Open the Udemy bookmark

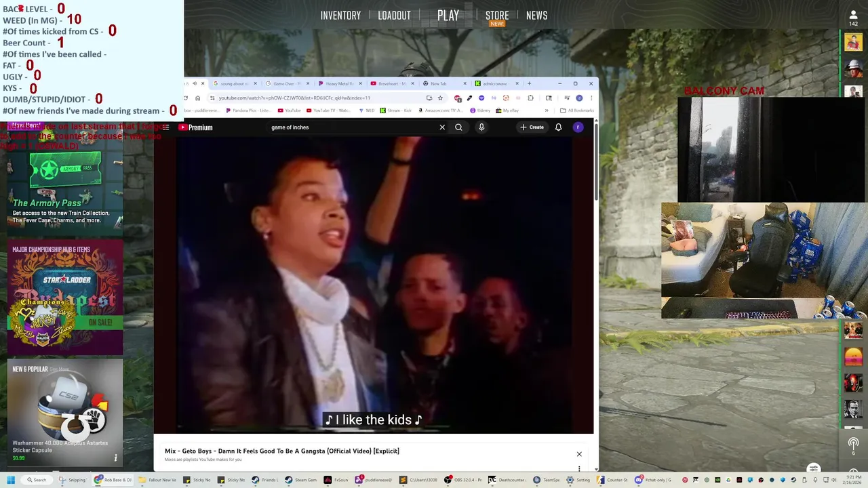pyautogui.click(x=480, y=110)
